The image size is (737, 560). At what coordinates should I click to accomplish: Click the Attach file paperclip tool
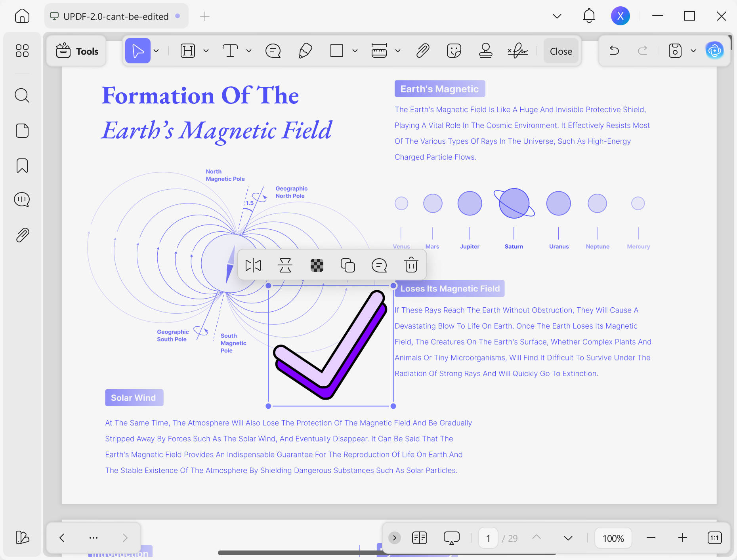[423, 51]
